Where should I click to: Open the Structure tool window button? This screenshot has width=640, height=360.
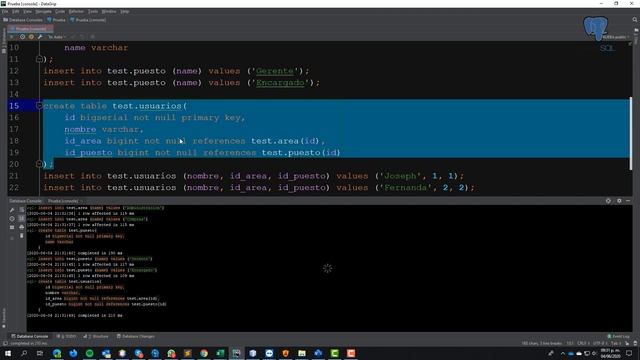tap(96, 336)
